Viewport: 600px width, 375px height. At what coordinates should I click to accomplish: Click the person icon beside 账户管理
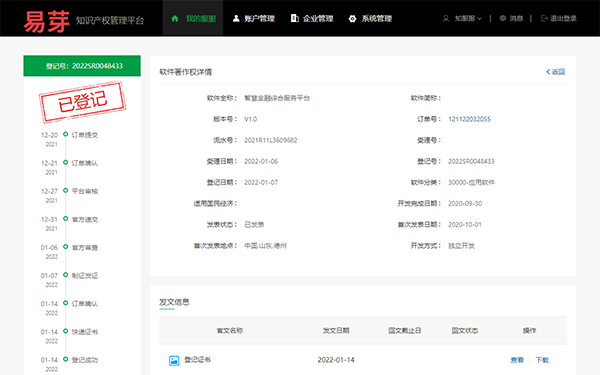236,18
